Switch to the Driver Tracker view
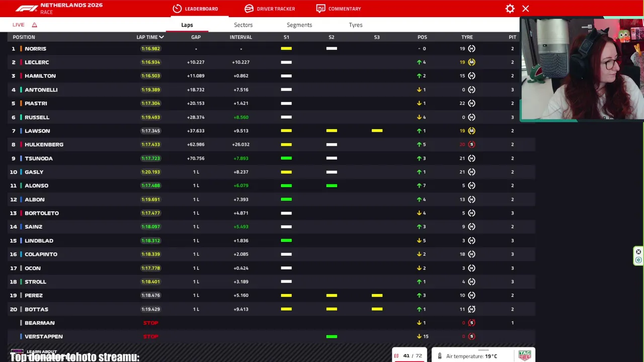 click(270, 9)
